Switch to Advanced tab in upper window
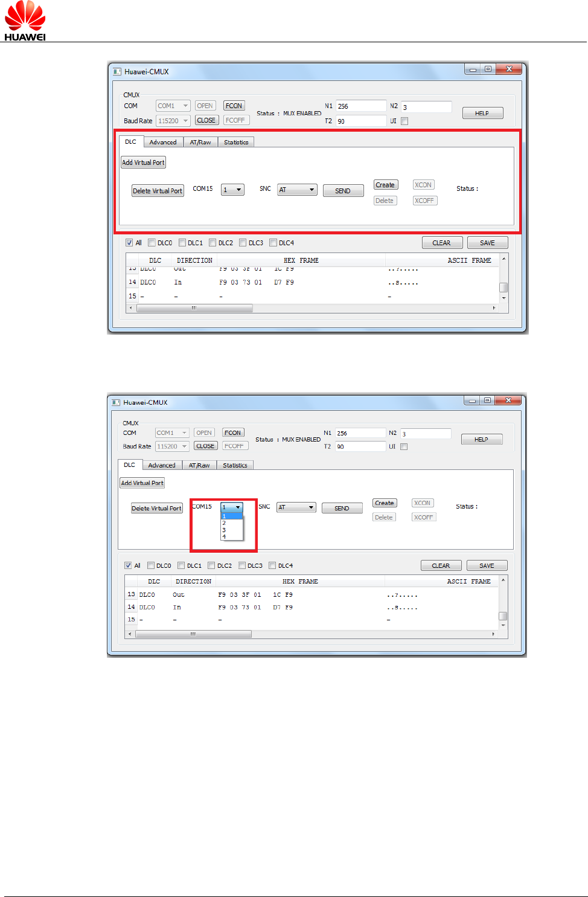 tap(163, 143)
